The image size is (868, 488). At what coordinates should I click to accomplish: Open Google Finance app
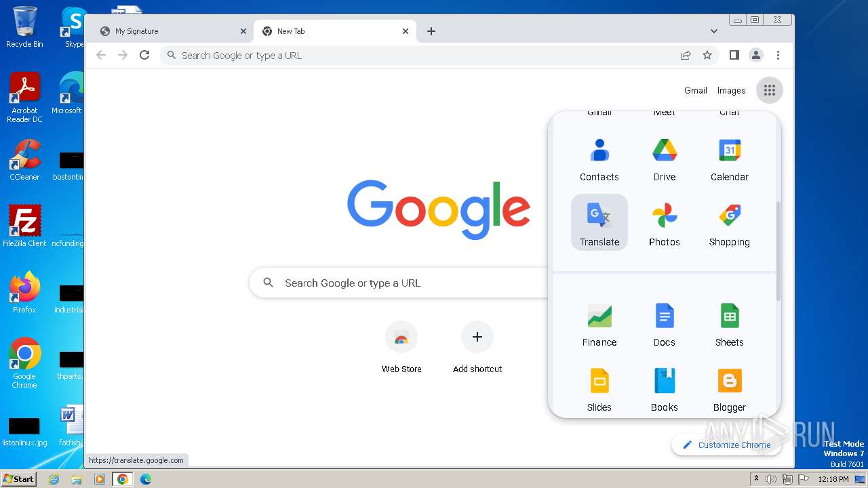point(599,324)
